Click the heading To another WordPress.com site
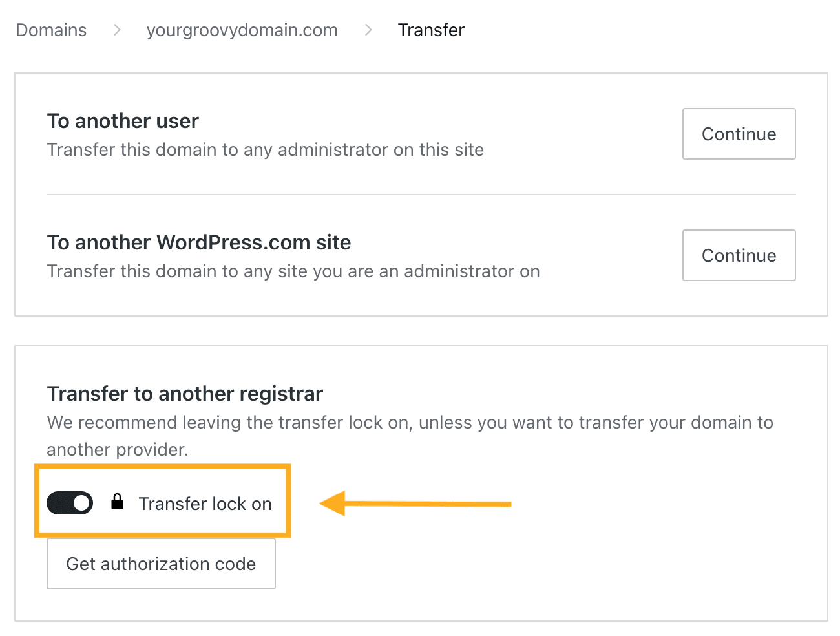 tap(198, 242)
